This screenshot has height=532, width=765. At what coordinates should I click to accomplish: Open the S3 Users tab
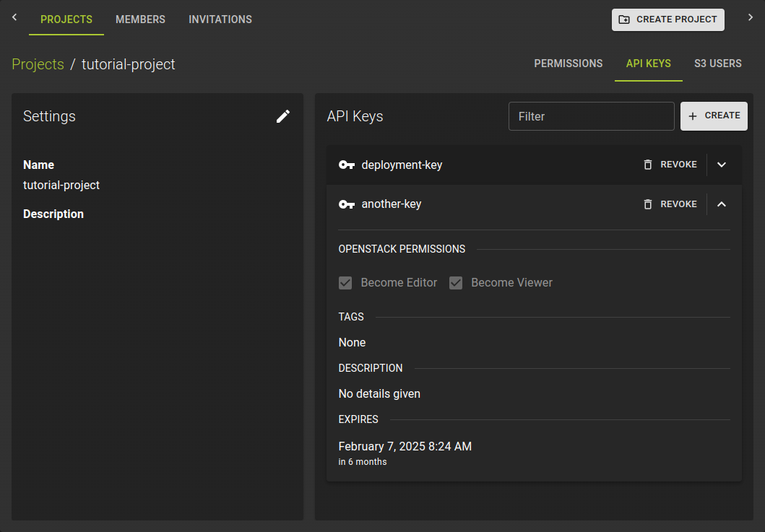pyautogui.click(x=717, y=64)
